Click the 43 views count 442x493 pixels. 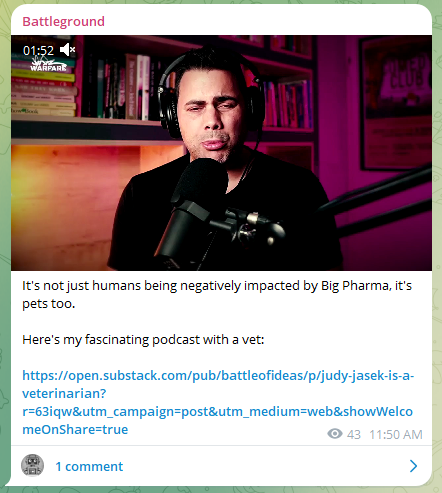click(354, 435)
